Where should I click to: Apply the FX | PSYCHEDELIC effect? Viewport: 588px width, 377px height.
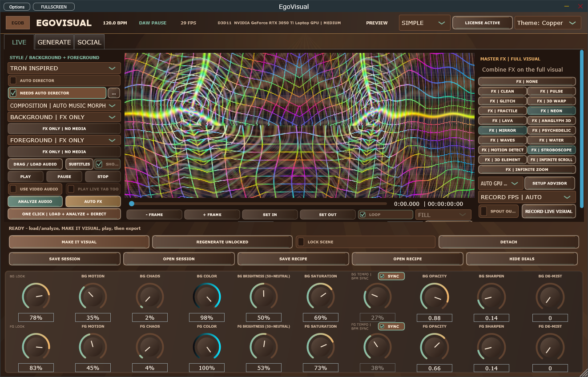click(x=552, y=130)
